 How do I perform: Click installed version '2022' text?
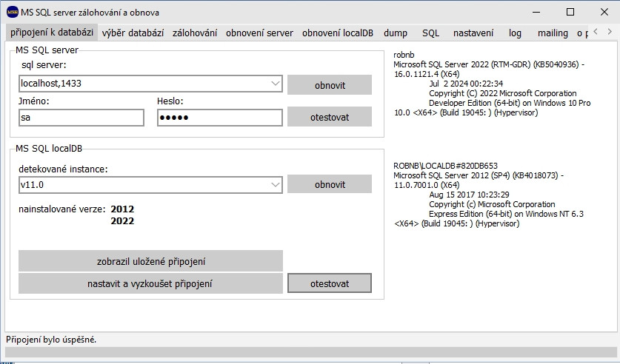122,220
